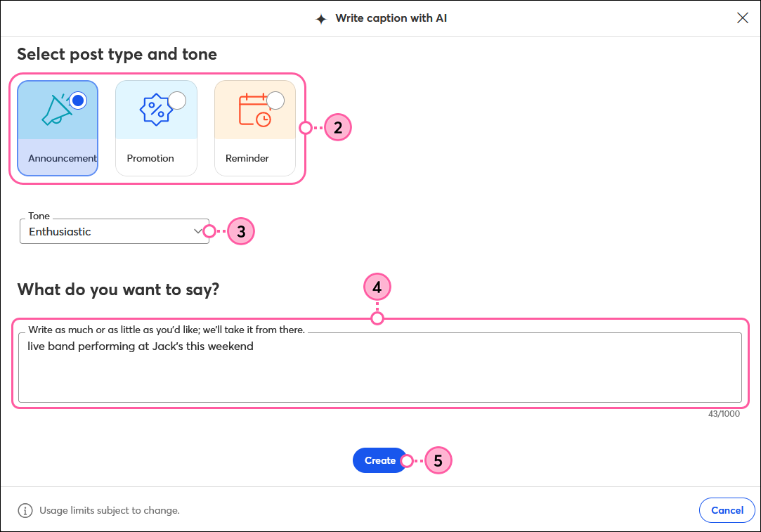761x532 pixels.
Task: Select the Reminder radio button
Action: (275, 100)
